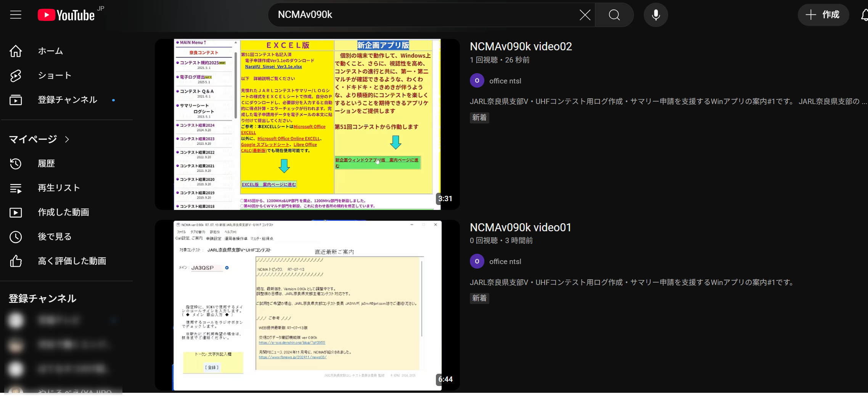Click the play-box icon for 作成した動画
This screenshot has height=397, width=868.
(16, 212)
